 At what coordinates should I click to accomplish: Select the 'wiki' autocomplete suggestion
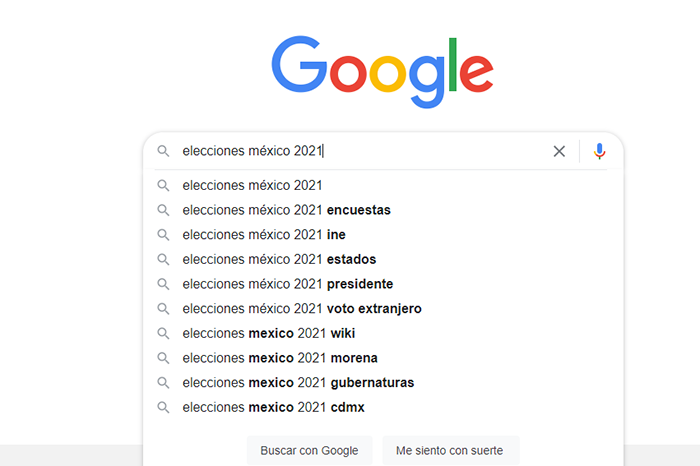(x=268, y=333)
